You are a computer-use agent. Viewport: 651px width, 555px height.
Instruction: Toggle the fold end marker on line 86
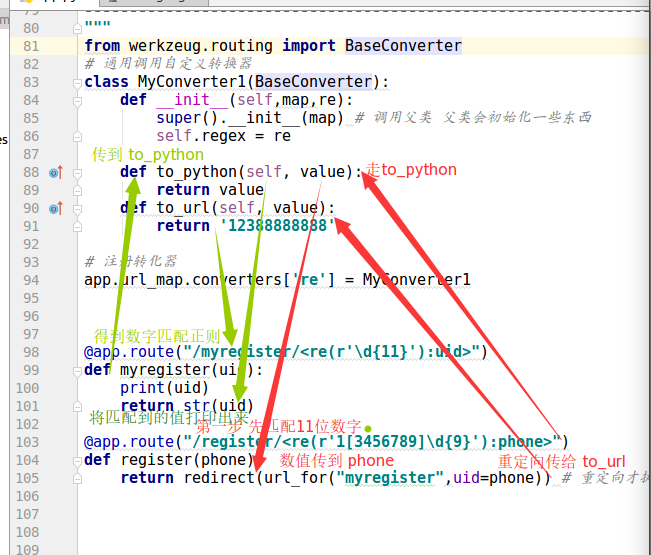[77, 137]
